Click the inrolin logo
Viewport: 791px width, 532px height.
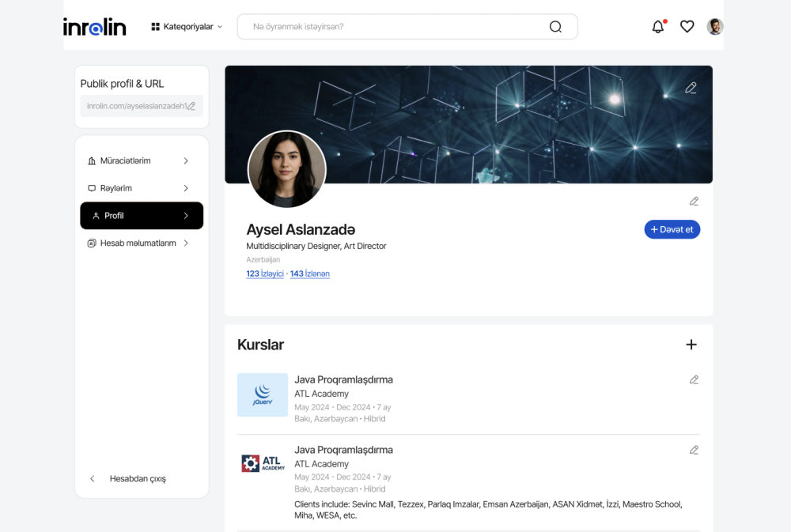click(95, 27)
